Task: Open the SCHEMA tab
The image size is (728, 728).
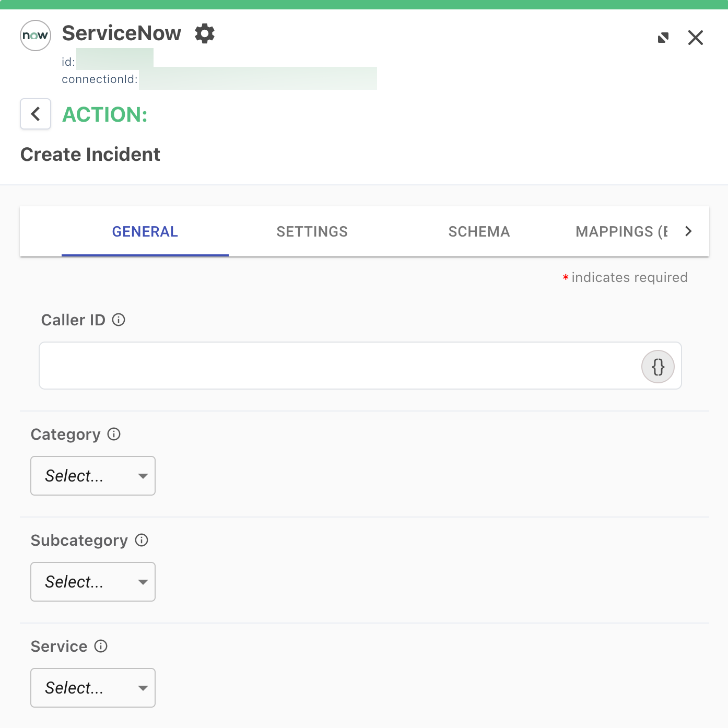Action: [x=478, y=231]
